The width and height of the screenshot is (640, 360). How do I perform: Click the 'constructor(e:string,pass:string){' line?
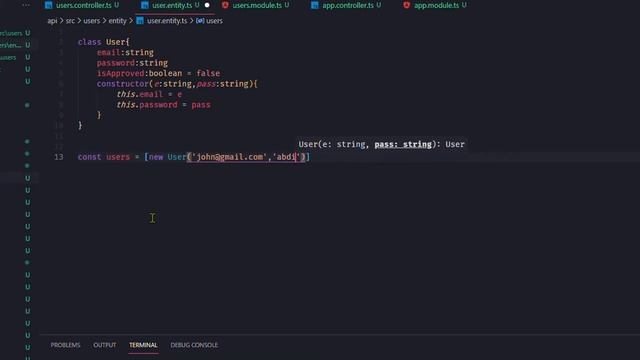177,84
